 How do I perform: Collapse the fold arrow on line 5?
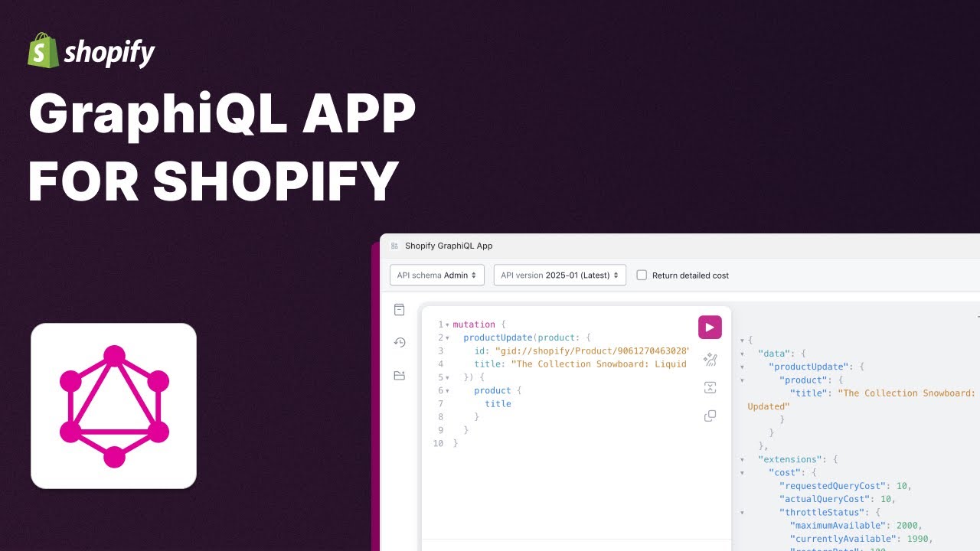tap(448, 378)
